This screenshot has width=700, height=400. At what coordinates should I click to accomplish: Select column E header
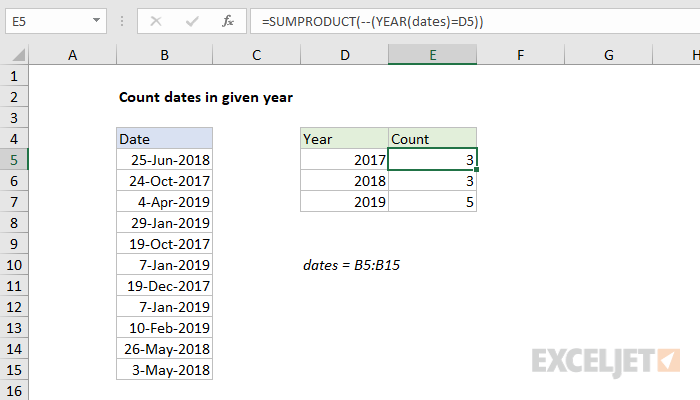pyautogui.click(x=433, y=55)
